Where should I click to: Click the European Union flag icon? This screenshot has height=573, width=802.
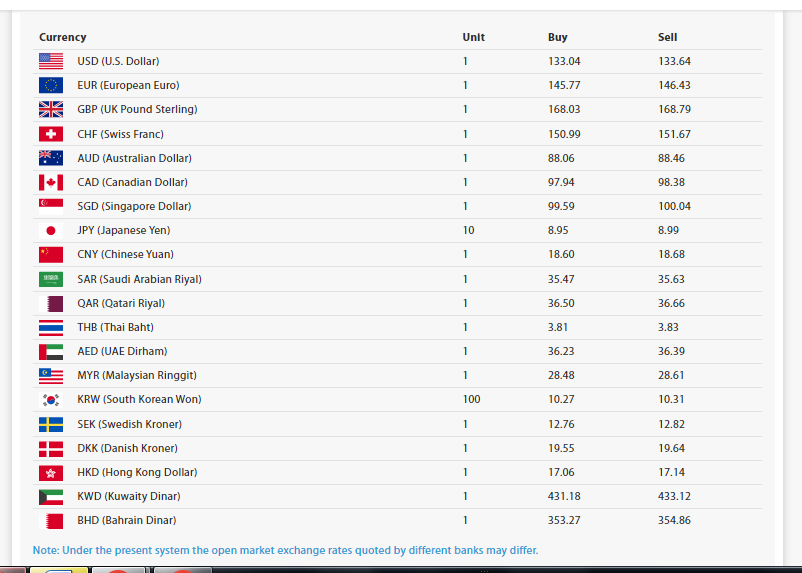tap(51, 85)
